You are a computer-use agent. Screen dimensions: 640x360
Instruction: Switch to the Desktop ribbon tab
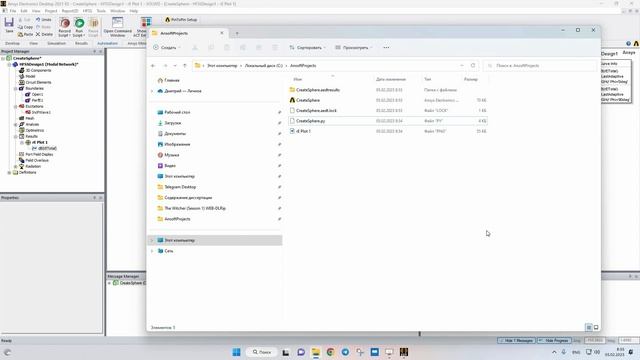(x=12, y=43)
